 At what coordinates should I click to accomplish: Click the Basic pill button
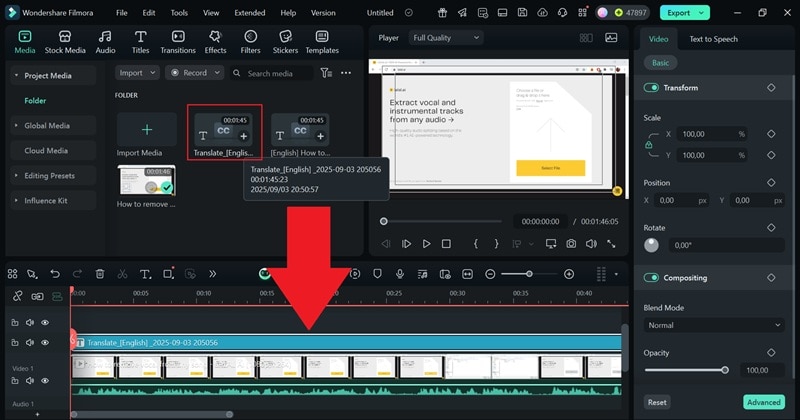tap(660, 63)
